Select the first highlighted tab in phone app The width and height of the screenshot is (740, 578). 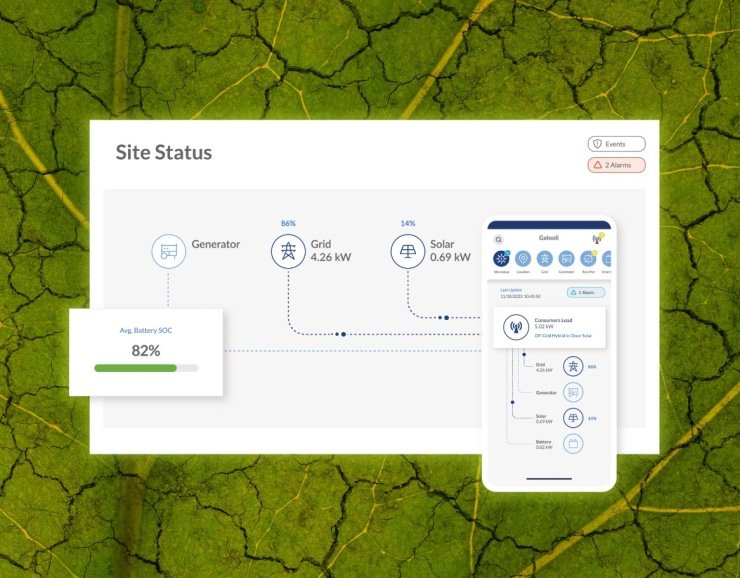tap(501, 262)
